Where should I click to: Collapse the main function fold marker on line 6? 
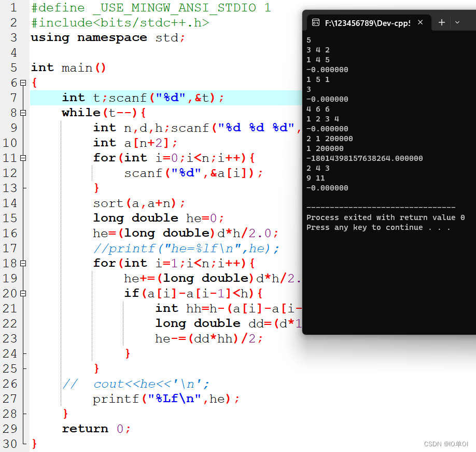23,82
